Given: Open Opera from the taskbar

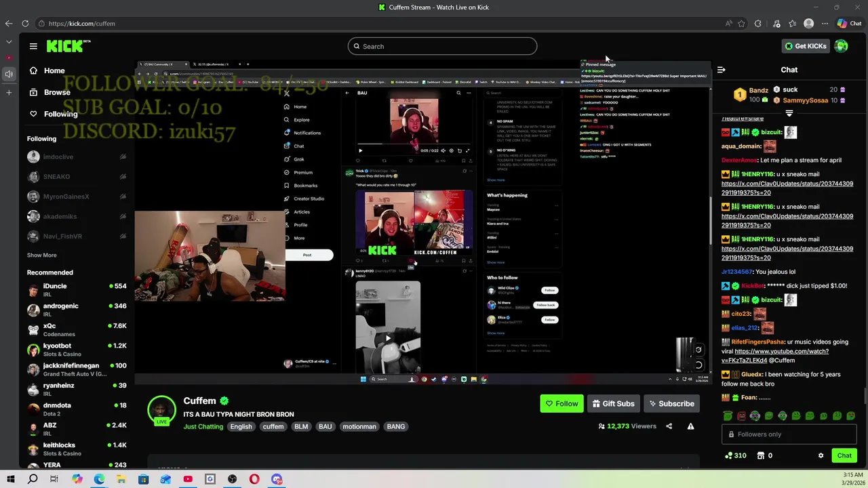Looking at the screenshot, I should 254,479.
